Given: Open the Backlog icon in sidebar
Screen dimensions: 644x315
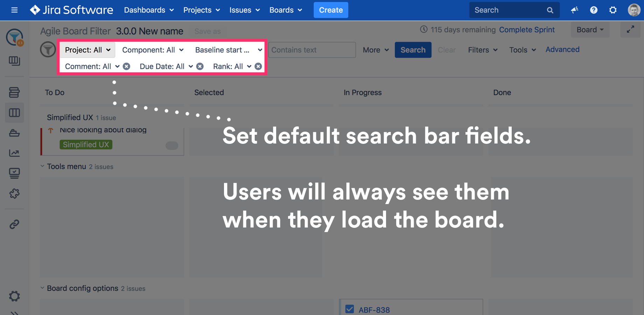Looking at the screenshot, I should (14, 92).
